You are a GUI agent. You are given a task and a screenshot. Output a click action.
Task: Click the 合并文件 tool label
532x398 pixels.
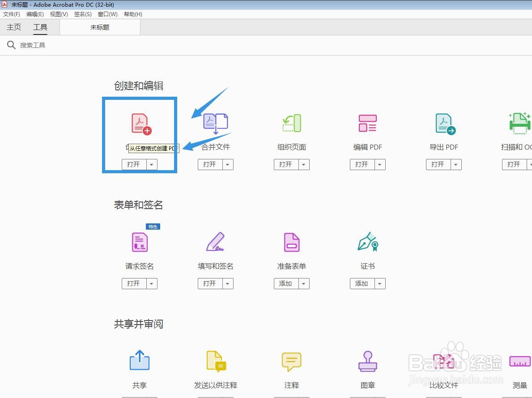pyautogui.click(x=216, y=147)
